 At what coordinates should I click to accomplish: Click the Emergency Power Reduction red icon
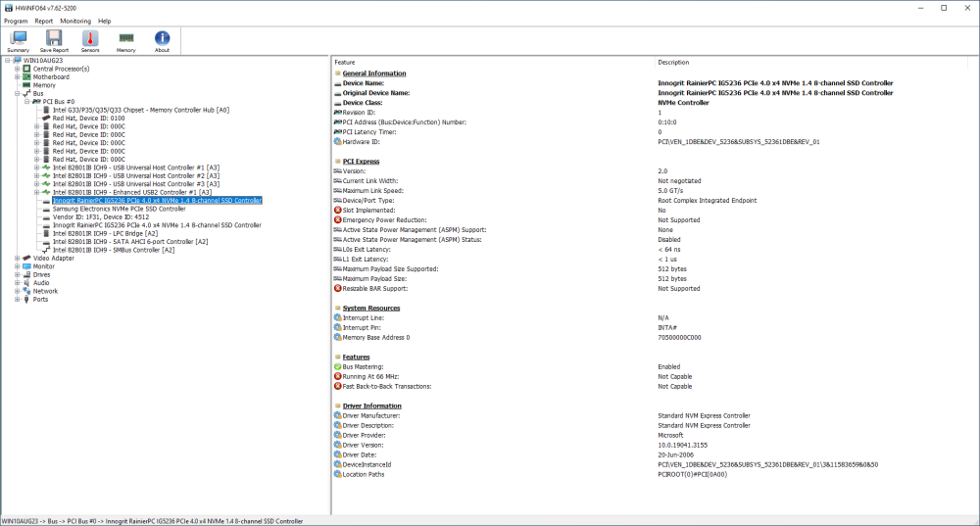[x=337, y=219]
